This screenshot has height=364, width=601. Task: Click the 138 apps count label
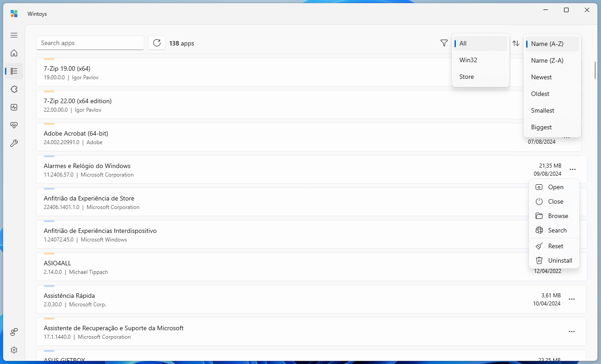[x=182, y=43]
